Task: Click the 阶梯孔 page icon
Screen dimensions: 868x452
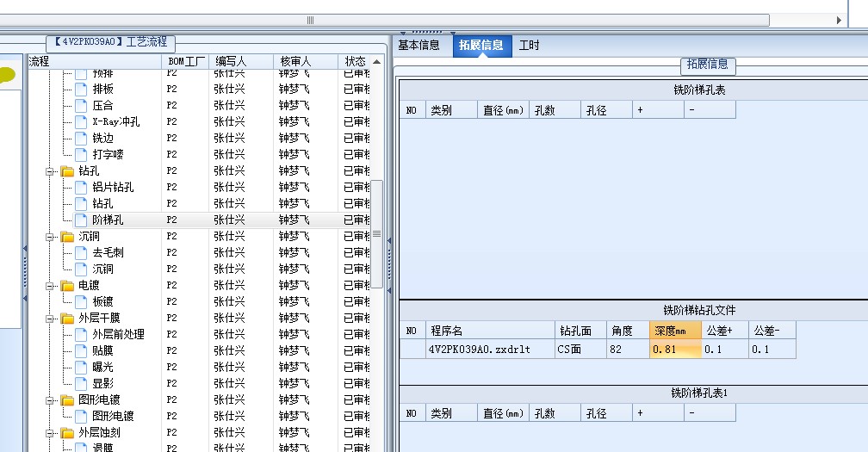Action: 81,220
